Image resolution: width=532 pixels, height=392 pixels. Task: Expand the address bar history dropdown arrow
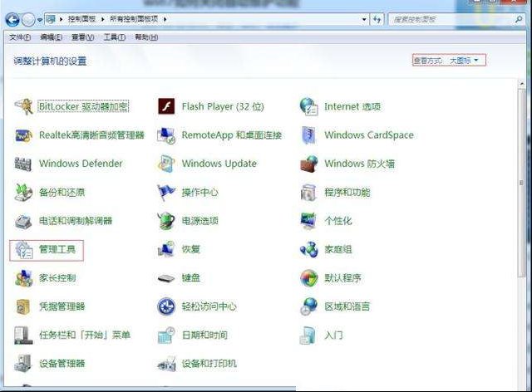pyautogui.click(x=364, y=19)
